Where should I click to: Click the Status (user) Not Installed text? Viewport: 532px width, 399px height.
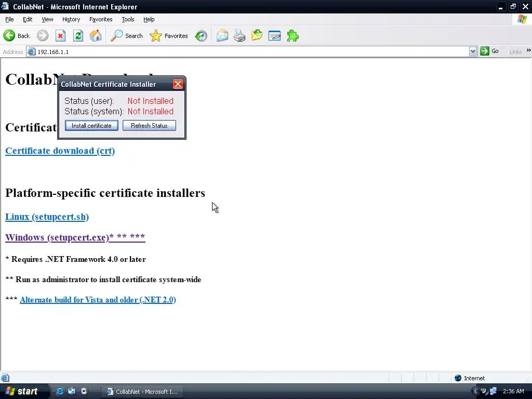click(x=150, y=101)
